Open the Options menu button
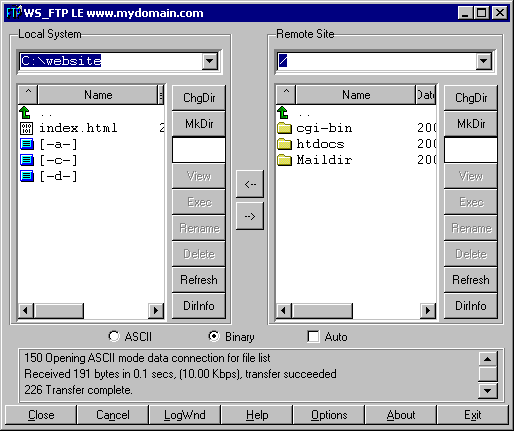 [x=329, y=415]
